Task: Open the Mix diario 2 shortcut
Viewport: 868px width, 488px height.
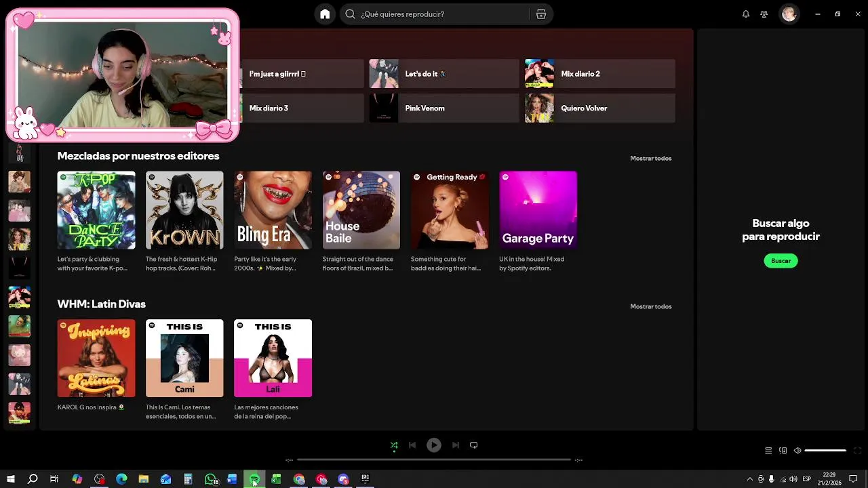Action: [600, 74]
